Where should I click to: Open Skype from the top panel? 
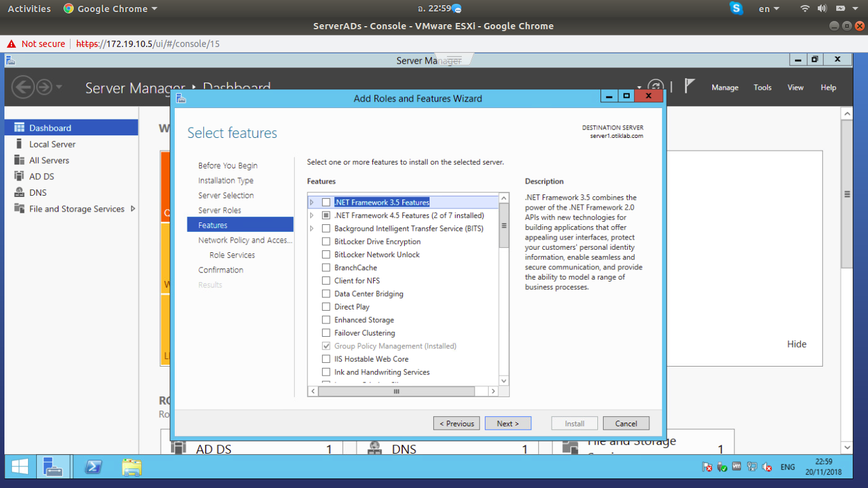pos(736,8)
